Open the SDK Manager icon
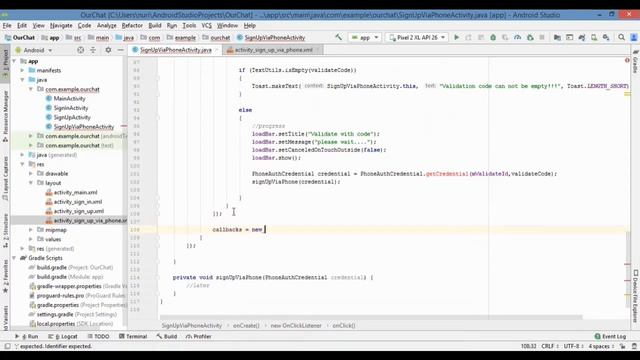The width and height of the screenshot is (640, 360). click(x=606, y=37)
